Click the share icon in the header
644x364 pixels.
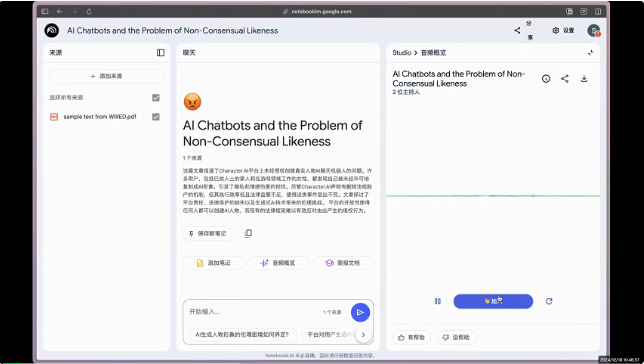click(x=517, y=30)
